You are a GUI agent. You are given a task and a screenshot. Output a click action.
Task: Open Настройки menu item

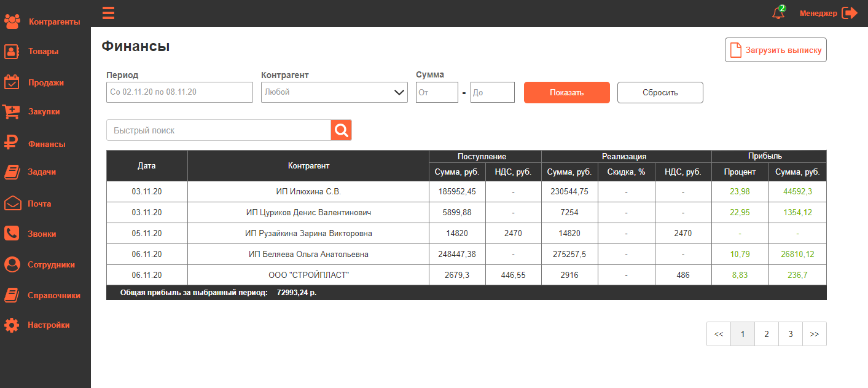[49, 325]
